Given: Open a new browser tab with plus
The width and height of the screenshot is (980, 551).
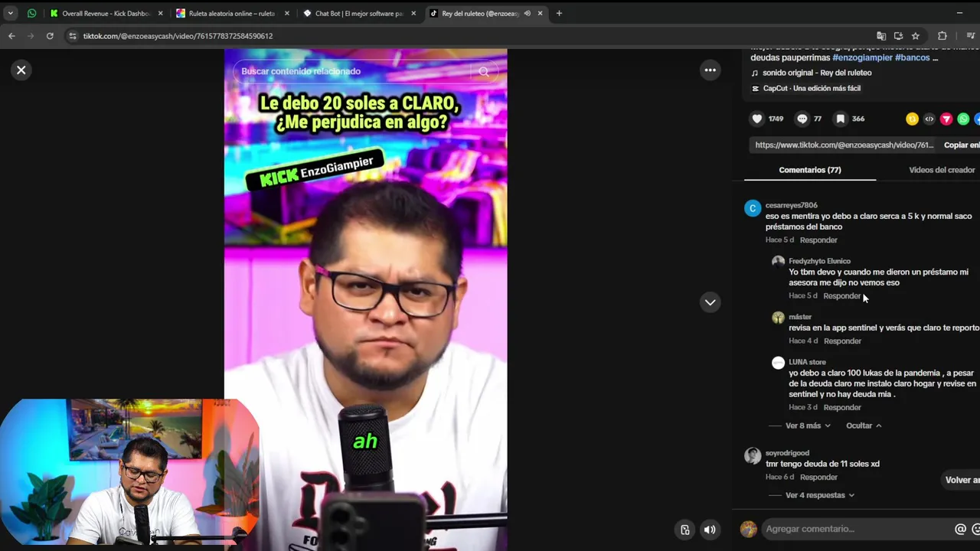Looking at the screenshot, I should coord(559,13).
